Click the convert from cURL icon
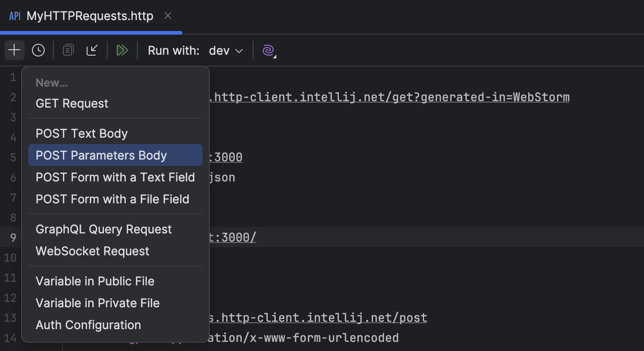This screenshot has width=644, height=351. [93, 50]
